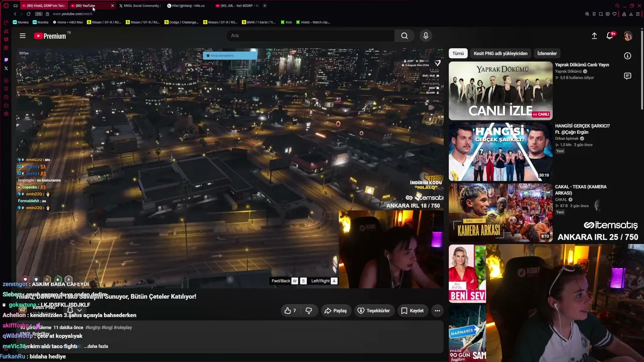Click the Kaydet save button
644x362 pixels.
(412, 311)
